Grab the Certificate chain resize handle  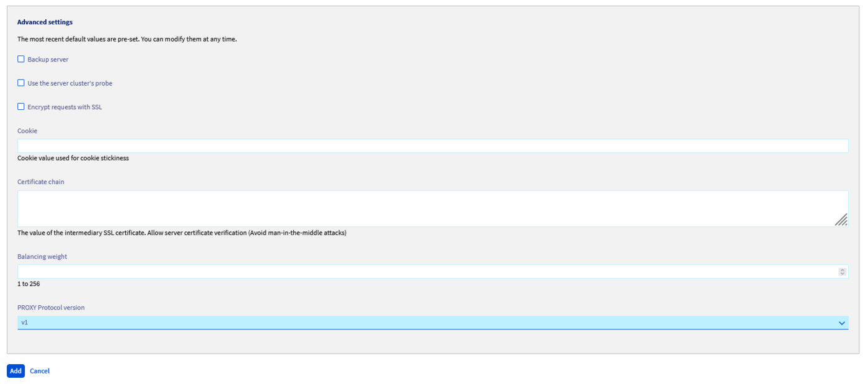[841, 220]
